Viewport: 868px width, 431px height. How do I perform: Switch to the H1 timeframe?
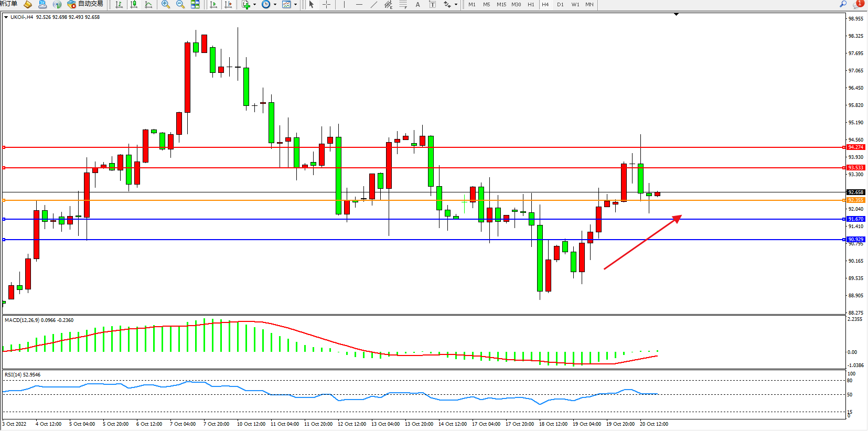(x=531, y=4)
